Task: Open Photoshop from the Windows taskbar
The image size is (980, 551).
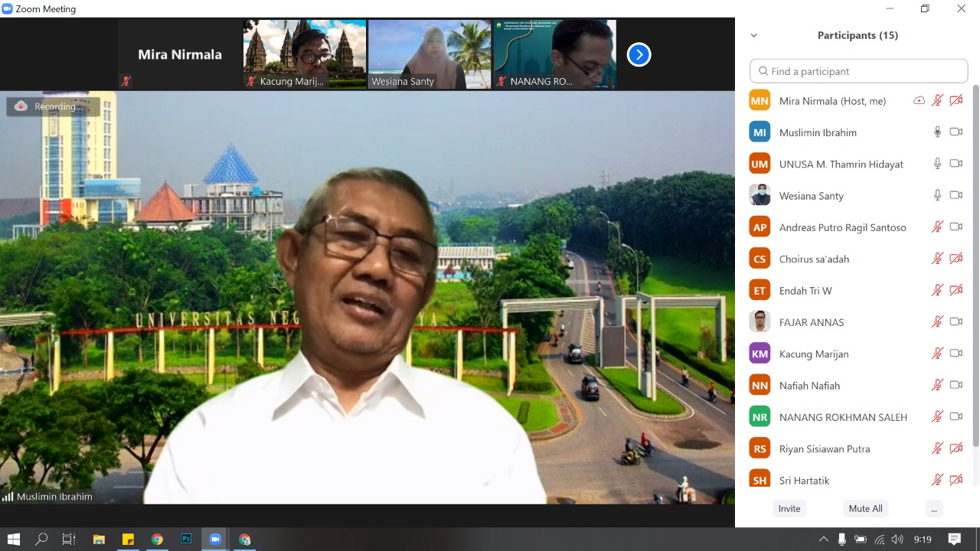Action: (x=186, y=539)
